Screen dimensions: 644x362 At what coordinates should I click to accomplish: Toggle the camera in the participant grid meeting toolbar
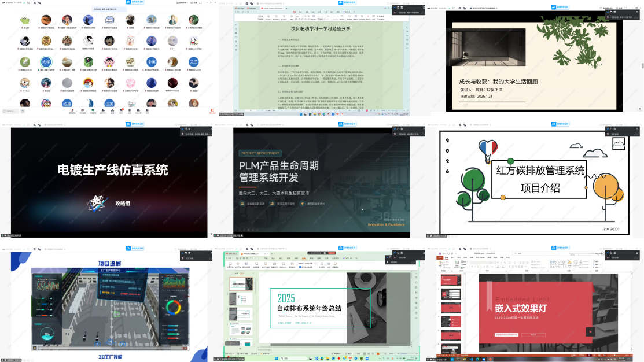(83, 110)
